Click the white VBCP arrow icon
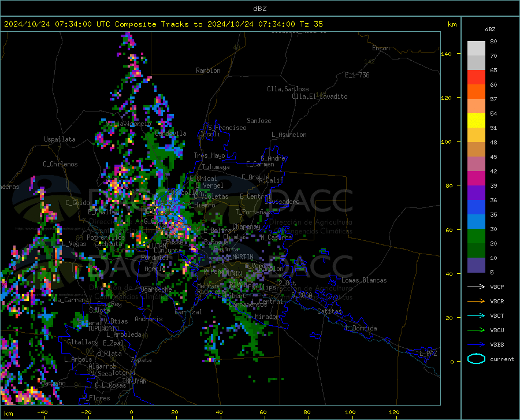Image resolution: width=520 pixels, height=420 pixels. (476, 287)
